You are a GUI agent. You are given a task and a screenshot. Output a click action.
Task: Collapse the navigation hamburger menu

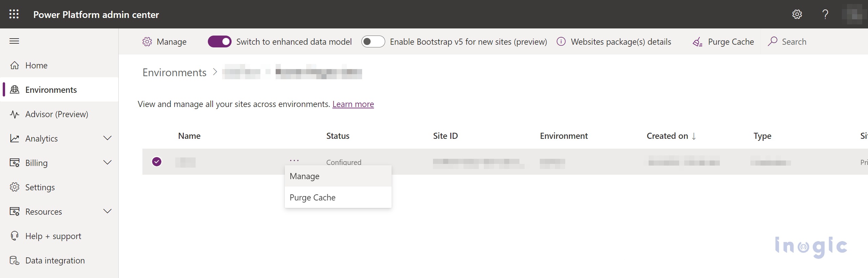pyautogui.click(x=14, y=41)
